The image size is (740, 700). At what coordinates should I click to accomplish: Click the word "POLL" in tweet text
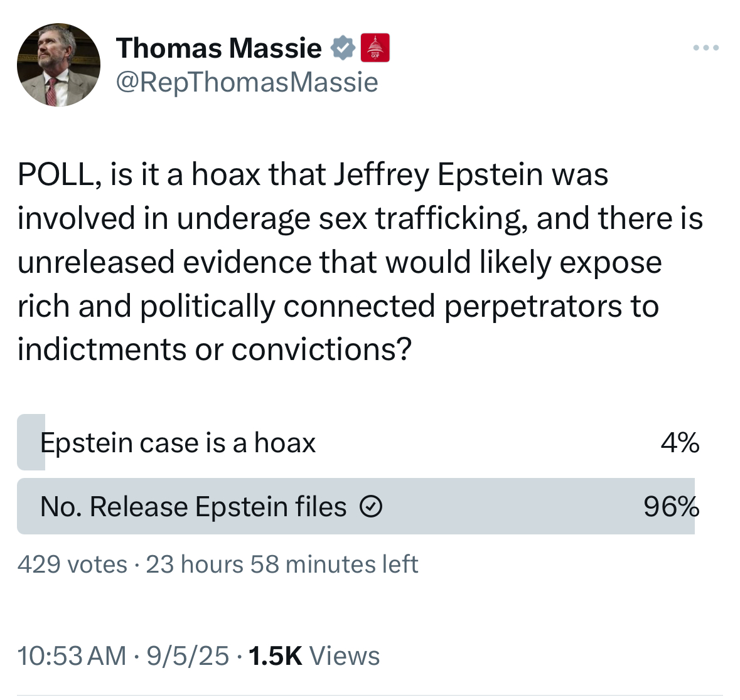click(55, 175)
